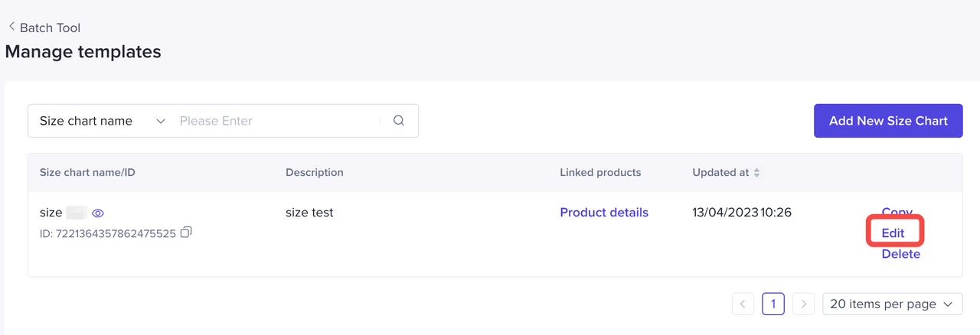Go to previous page arrow
Screen dimensions: 980x335
pyautogui.click(x=743, y=304)
